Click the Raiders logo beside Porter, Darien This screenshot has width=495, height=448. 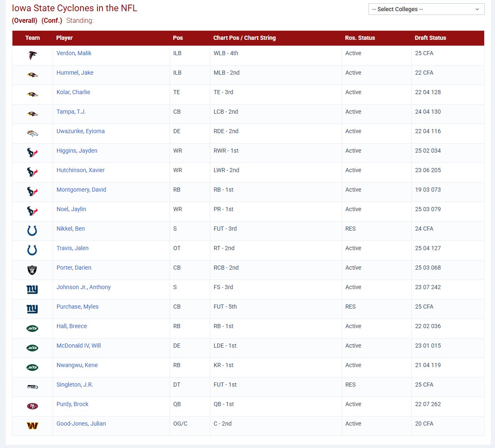click(32, 270)
